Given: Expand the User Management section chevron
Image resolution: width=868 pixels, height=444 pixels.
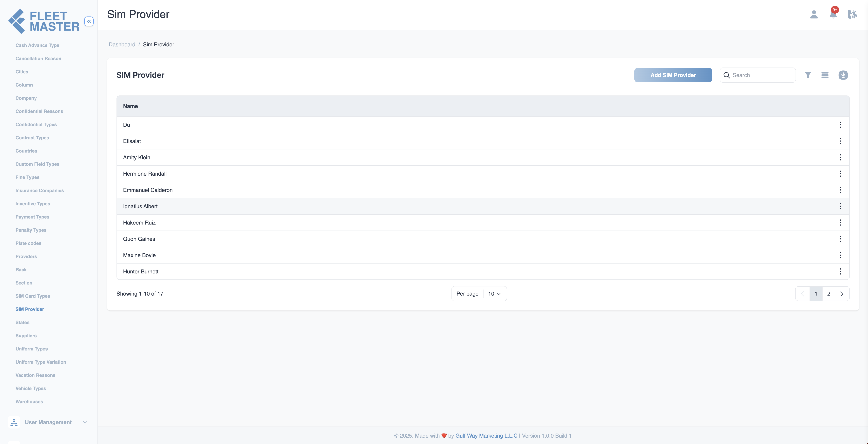Looking at the screenshot, I should click(x=85, y=422).
